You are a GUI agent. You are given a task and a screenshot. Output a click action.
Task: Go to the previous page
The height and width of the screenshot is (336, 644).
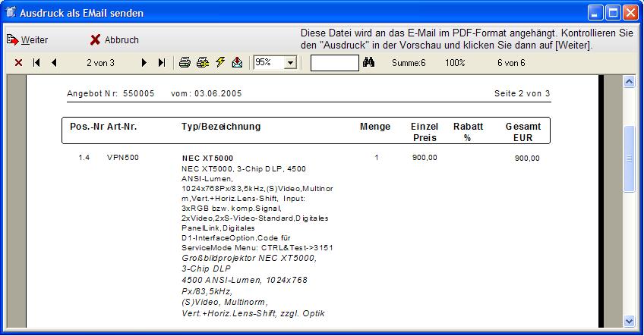[x=54, y=63]
